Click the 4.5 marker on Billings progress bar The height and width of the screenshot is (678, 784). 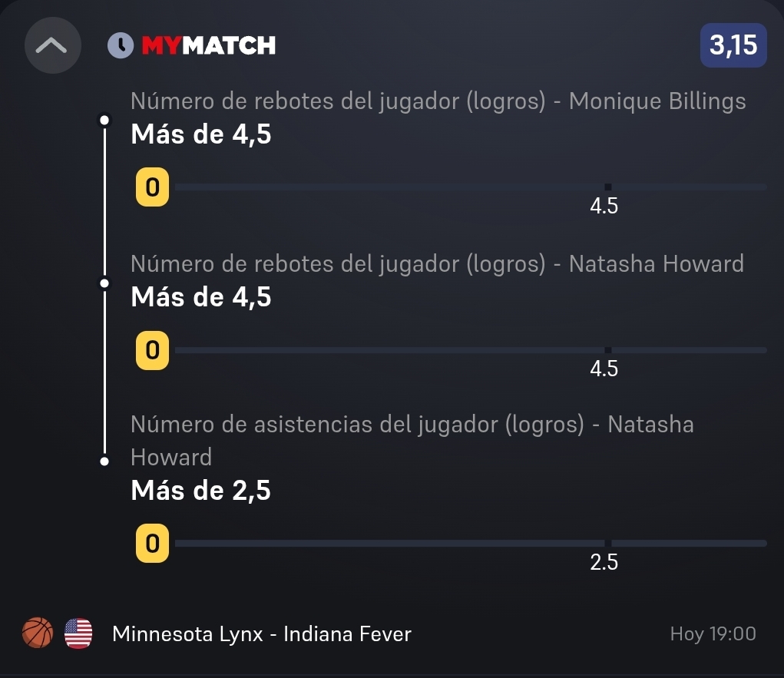point(604,206)
